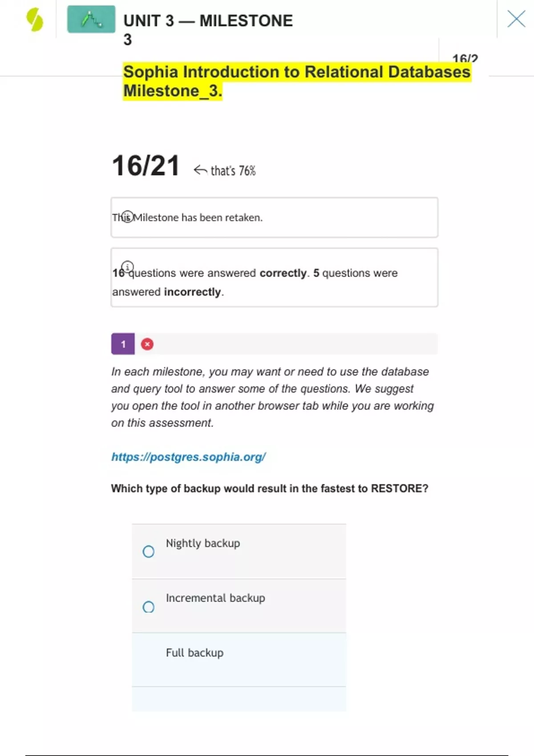
Task: Open the postgres.sophia.org link
Action: coord(189,457)
